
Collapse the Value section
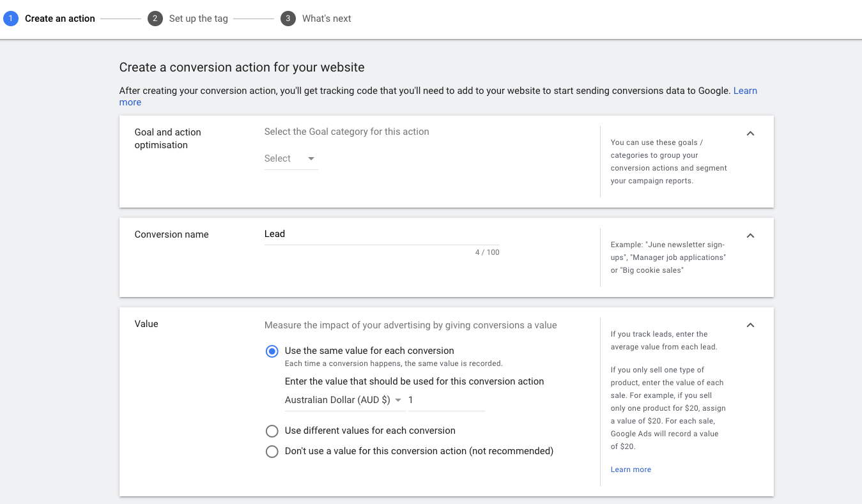(x=750, y=325)
